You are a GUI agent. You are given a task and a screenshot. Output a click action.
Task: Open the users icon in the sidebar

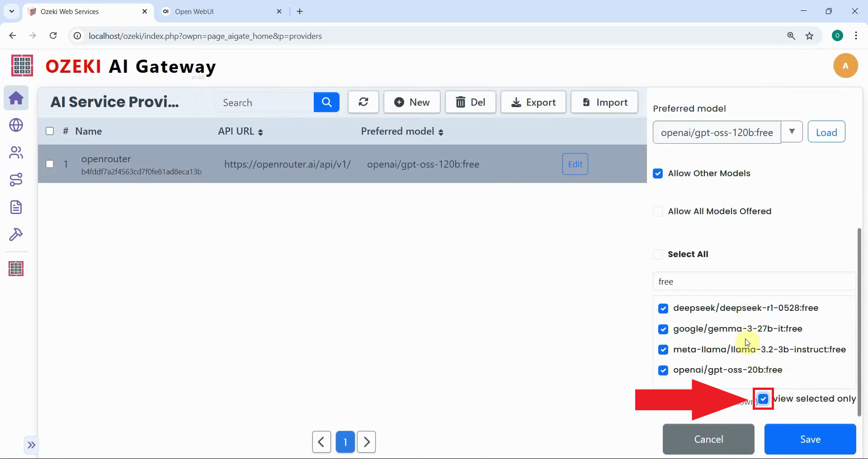pyautogui.click(x=16, y=153)
